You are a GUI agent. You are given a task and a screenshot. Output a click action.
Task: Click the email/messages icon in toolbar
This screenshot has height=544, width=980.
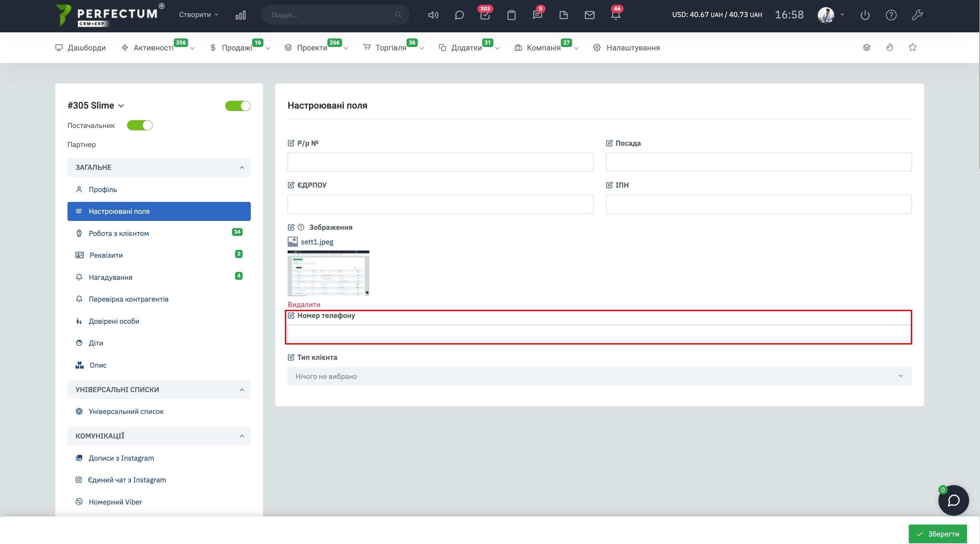[588, 15]
